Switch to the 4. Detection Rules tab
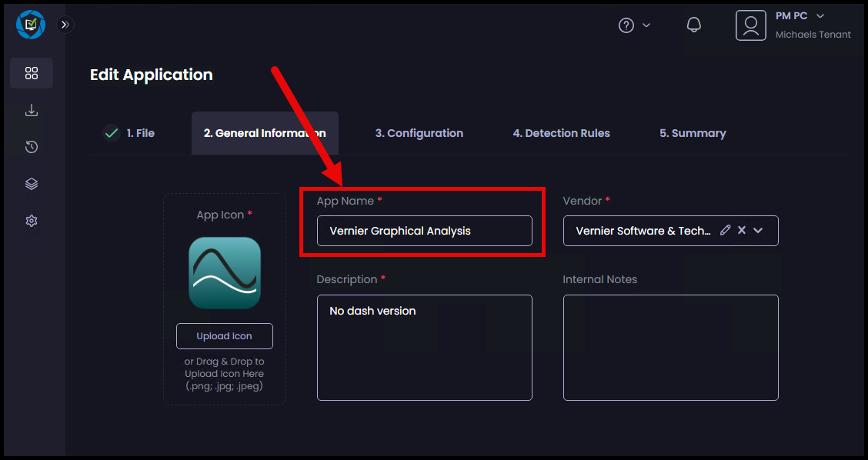 click(x=561, y=133)
